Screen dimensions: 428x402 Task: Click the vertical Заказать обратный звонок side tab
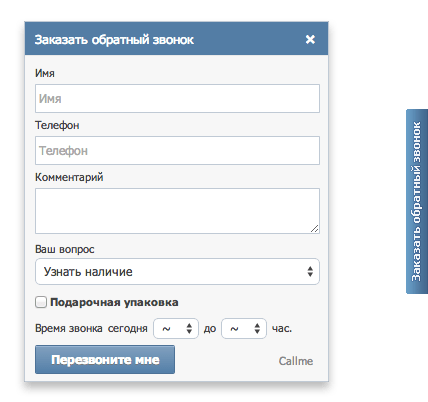click(417, 201)
